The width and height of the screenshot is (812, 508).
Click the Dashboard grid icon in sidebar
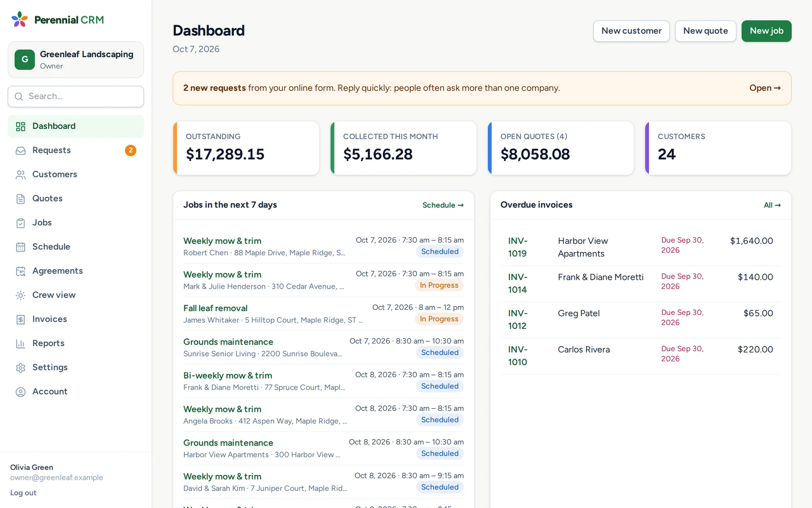click(x=21, y=127)
